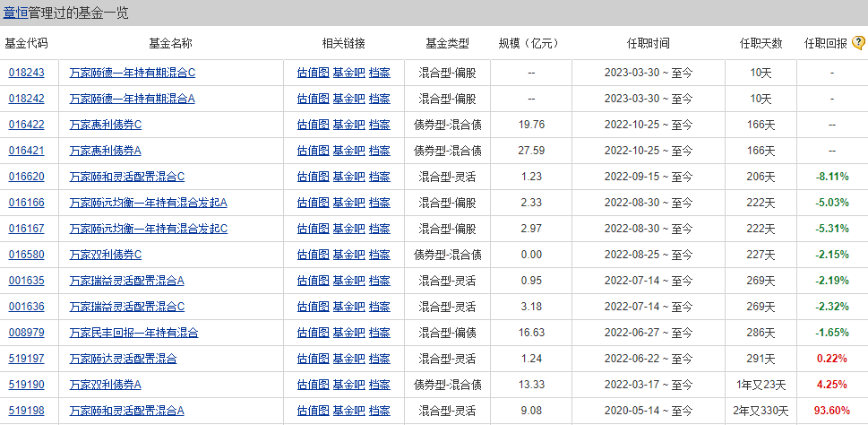Open fund code 519190 link
868x425 pixels.
coord(27,386)
